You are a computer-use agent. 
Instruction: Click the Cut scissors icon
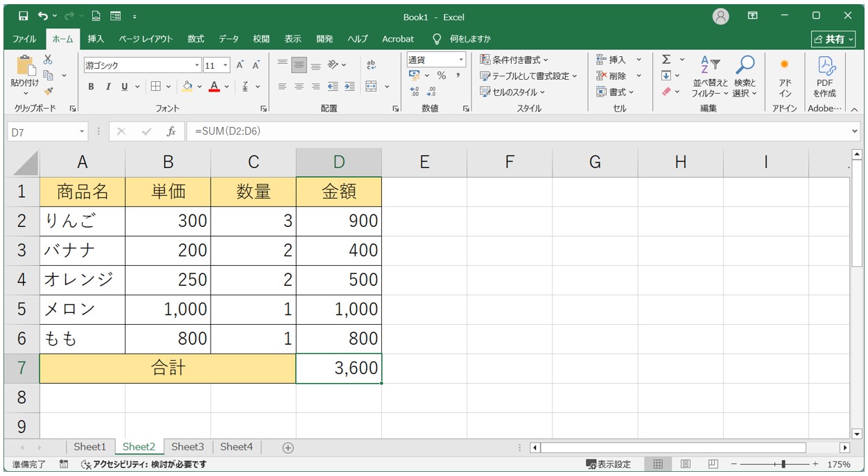pos(48,60)
